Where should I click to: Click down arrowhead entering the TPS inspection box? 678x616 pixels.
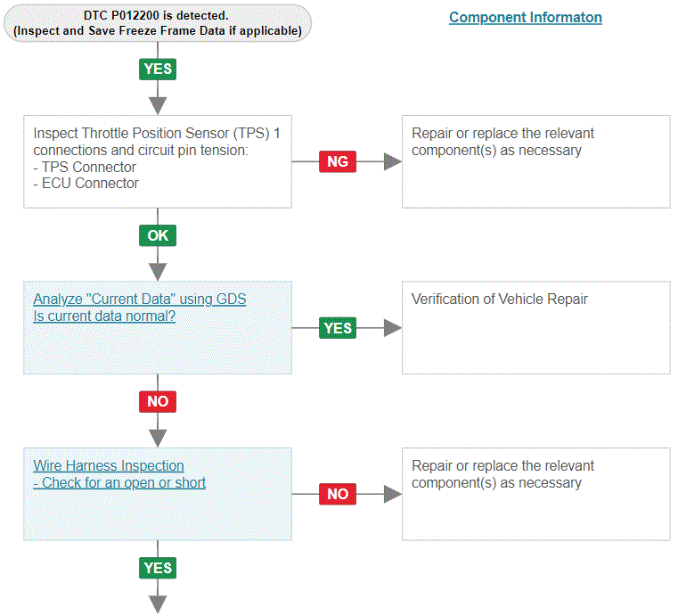pyautogui.click(x=158, y=103)
